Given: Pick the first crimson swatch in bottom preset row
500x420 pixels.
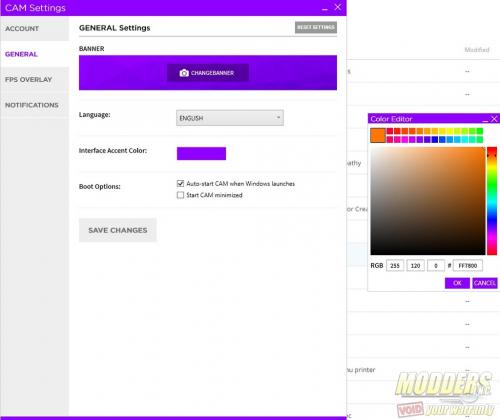Looking at the screenshot, I should (x=390, y=139).
